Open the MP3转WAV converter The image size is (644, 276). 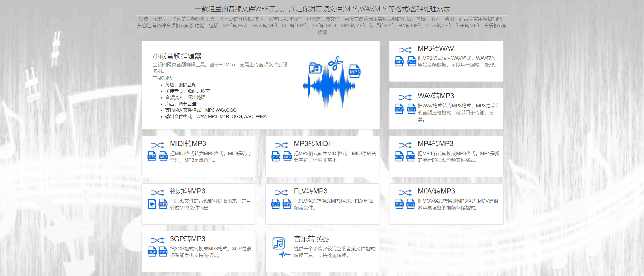coord(436,48)
